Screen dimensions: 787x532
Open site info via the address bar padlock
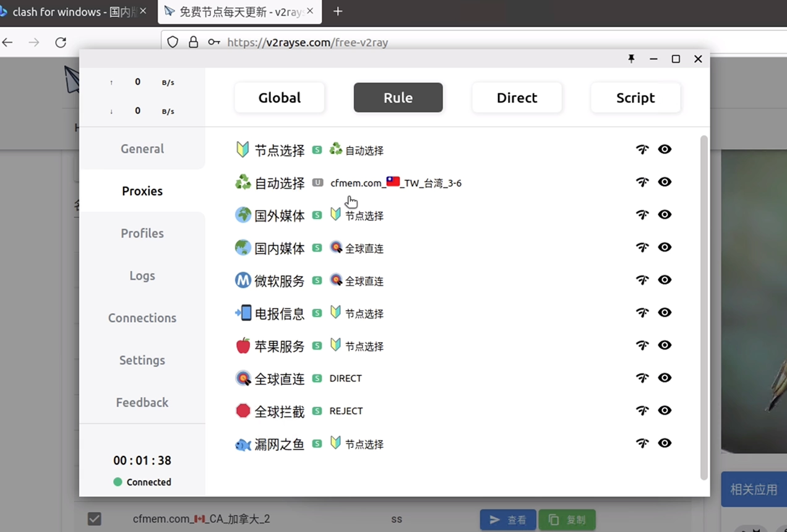coord(193,42)
